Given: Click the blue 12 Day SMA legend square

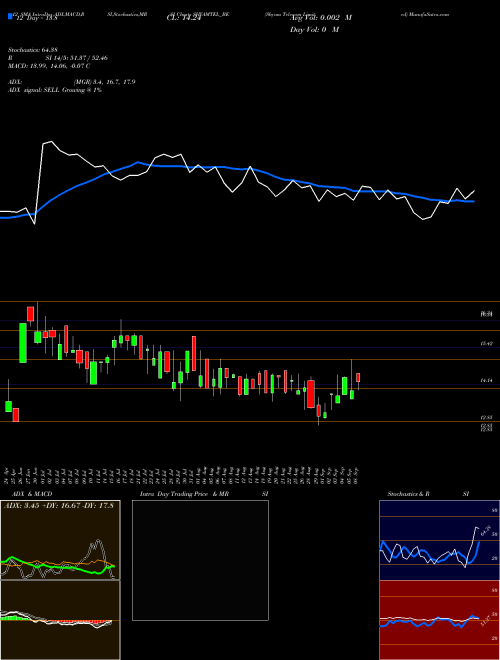Looking at the screenshot, I should (x=10, y=16).
